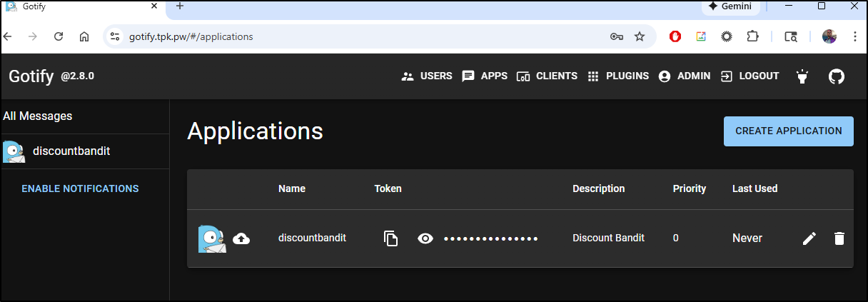This screenshot has height=302, width=868.
Task: Open the Clients page
Action: 547,76
